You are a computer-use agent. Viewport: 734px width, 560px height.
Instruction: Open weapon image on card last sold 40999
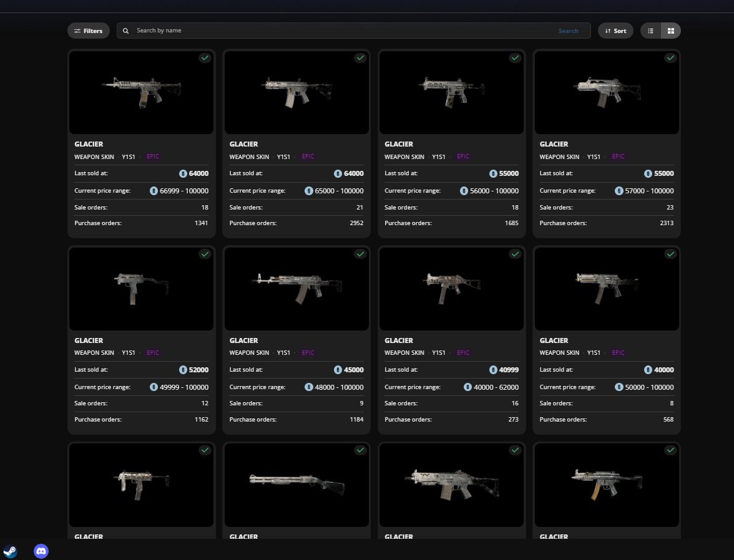(x=452, y=289)
